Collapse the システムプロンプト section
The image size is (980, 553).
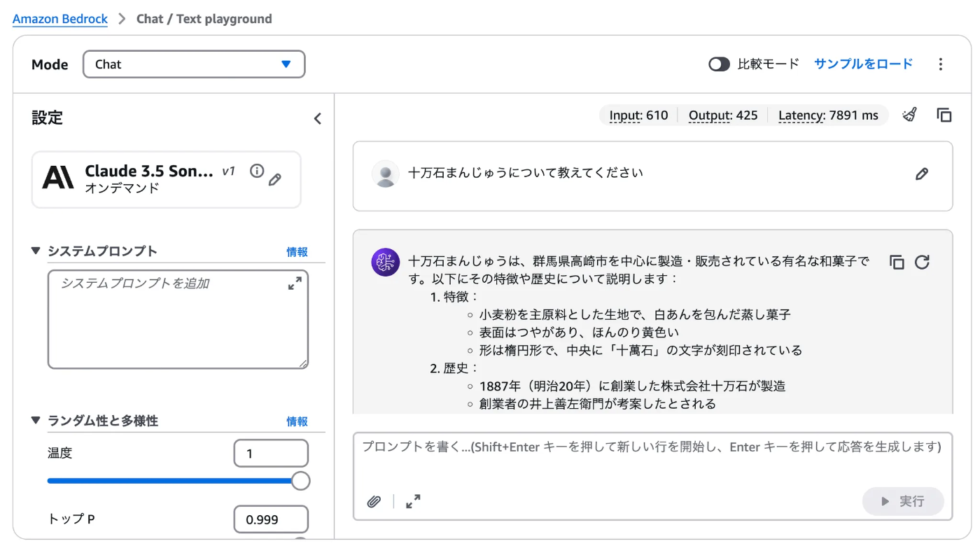coord(36,251)
